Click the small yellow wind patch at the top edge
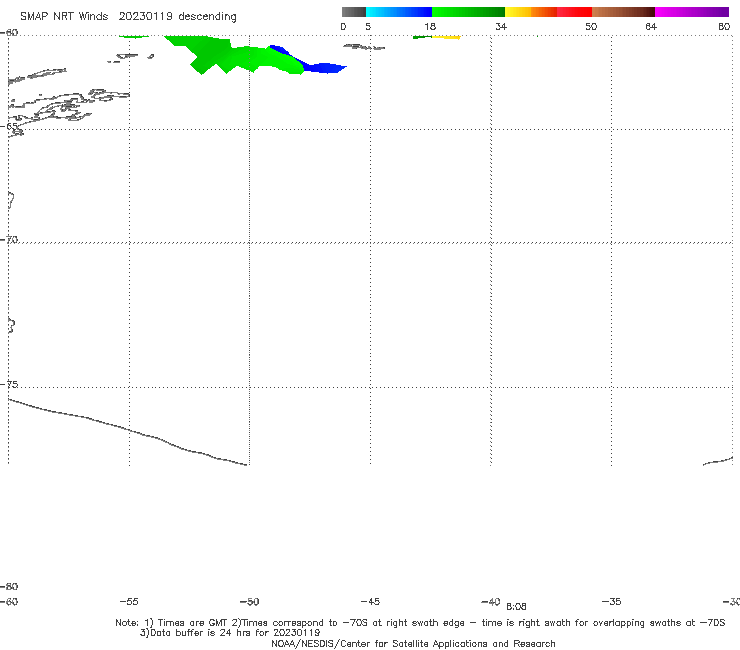This screenshot has width=740, height=650. pyautogui.click(x=446, y=37)
